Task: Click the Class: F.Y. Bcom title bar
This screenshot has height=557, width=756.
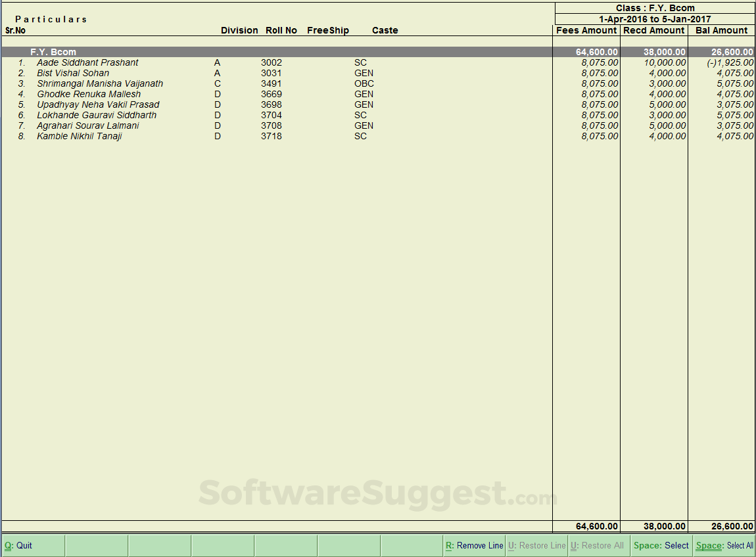Action: pos(655,7)
